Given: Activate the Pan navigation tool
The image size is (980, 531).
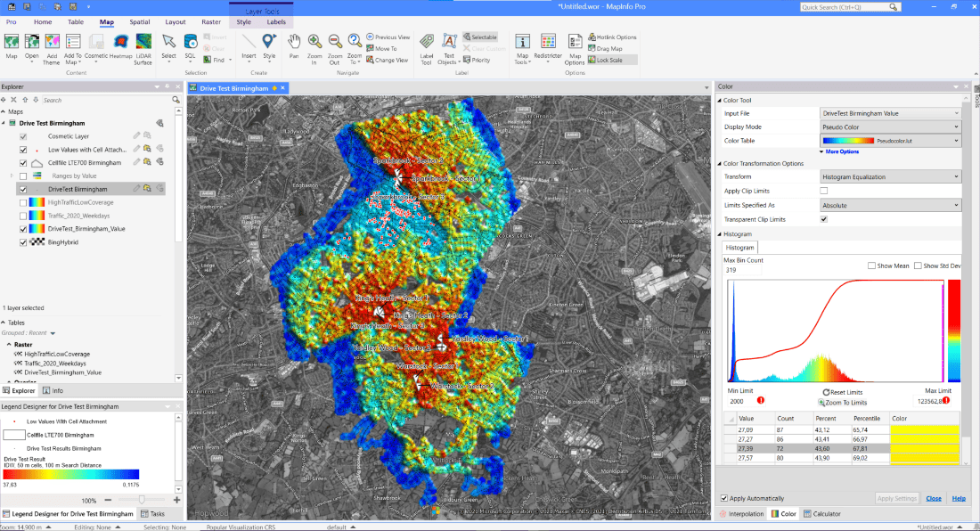Looking at the screenshot, I should point(295,43).
